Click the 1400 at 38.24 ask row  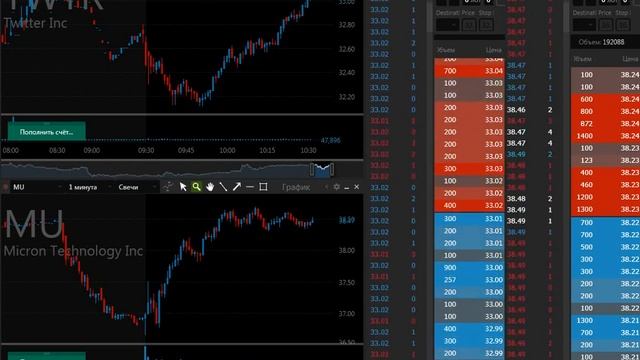605,136
